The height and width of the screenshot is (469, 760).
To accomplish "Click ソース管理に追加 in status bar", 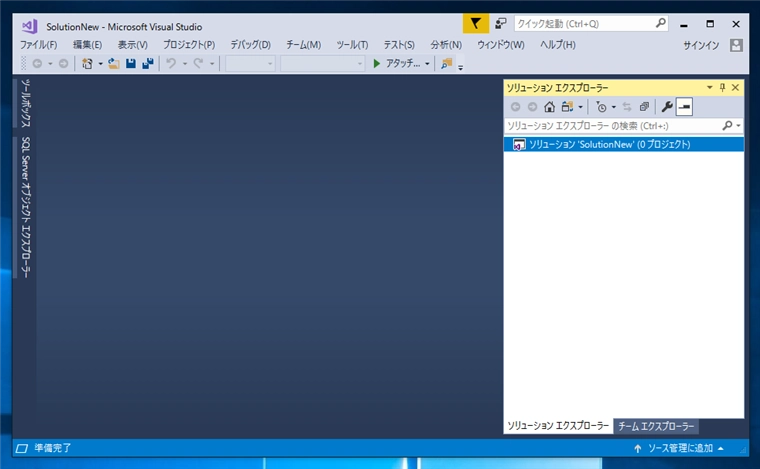I will 679,448.
